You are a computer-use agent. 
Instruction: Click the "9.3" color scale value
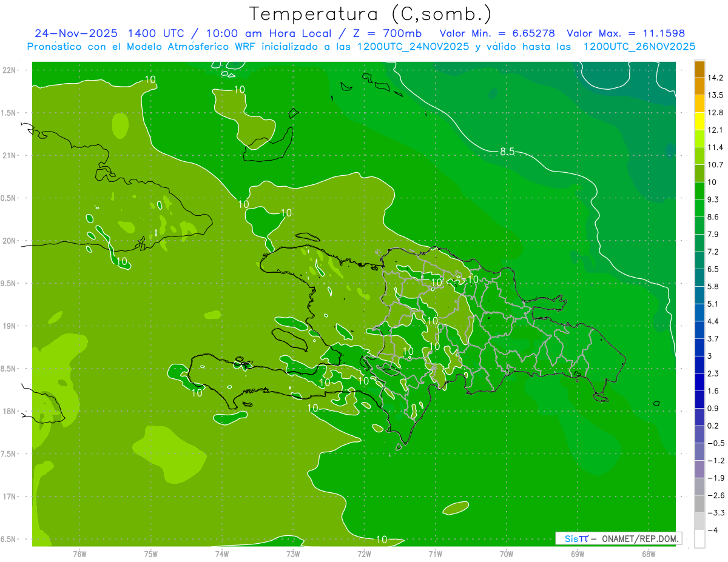tap(713, 199)
